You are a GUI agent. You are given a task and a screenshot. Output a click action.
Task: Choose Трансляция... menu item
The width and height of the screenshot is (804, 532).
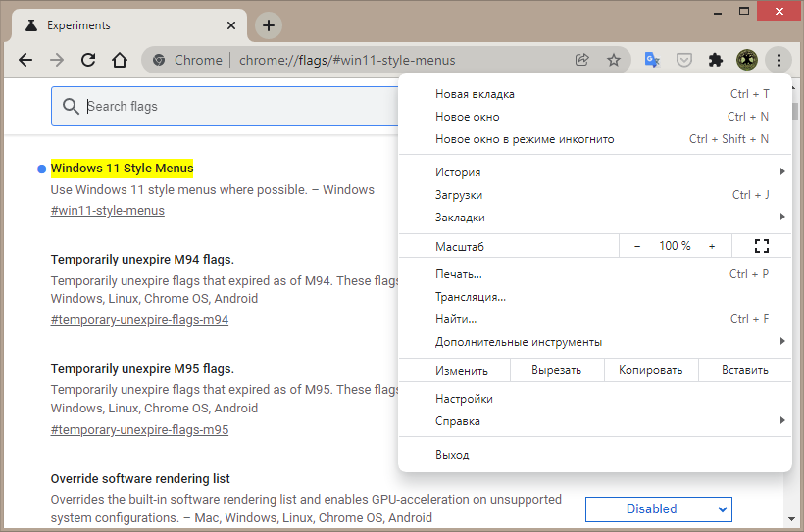(x=595, y=297)
